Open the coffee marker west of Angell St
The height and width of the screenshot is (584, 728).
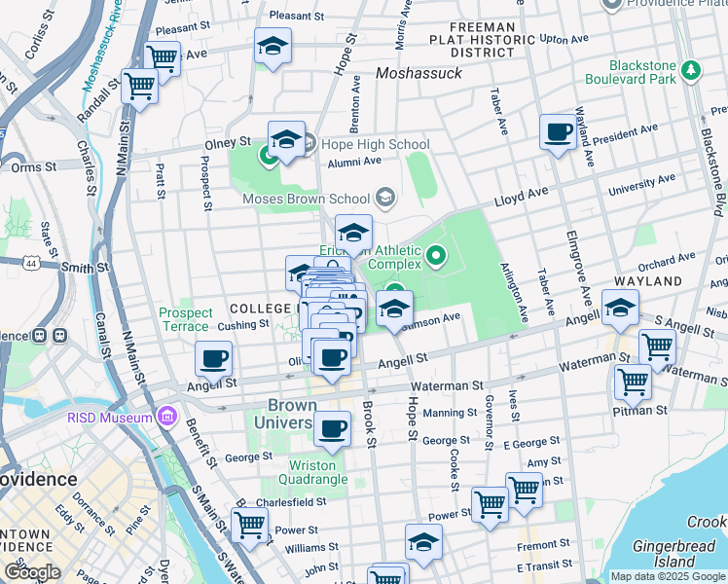pos(214,357)
